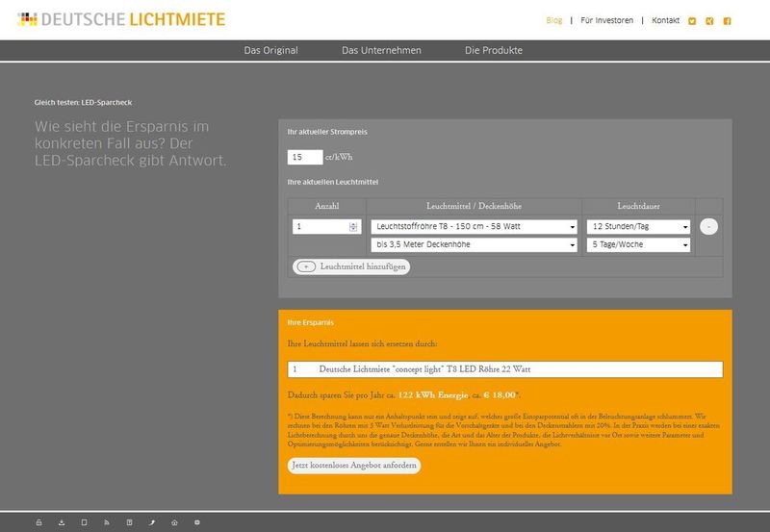This screenshot has height=532, width=770.
Task: Click the 'Ihre Ersparnis' heading
Action: pyautogui.click(x=310, y=322)
